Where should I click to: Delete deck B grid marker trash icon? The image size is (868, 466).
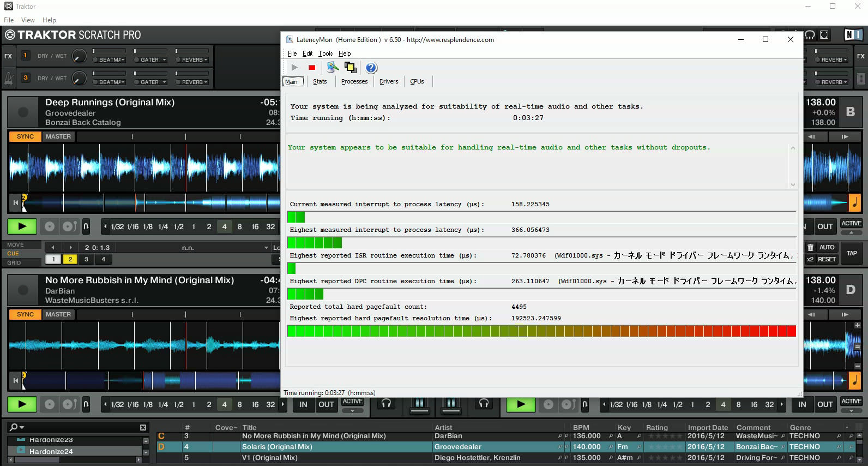810,247
